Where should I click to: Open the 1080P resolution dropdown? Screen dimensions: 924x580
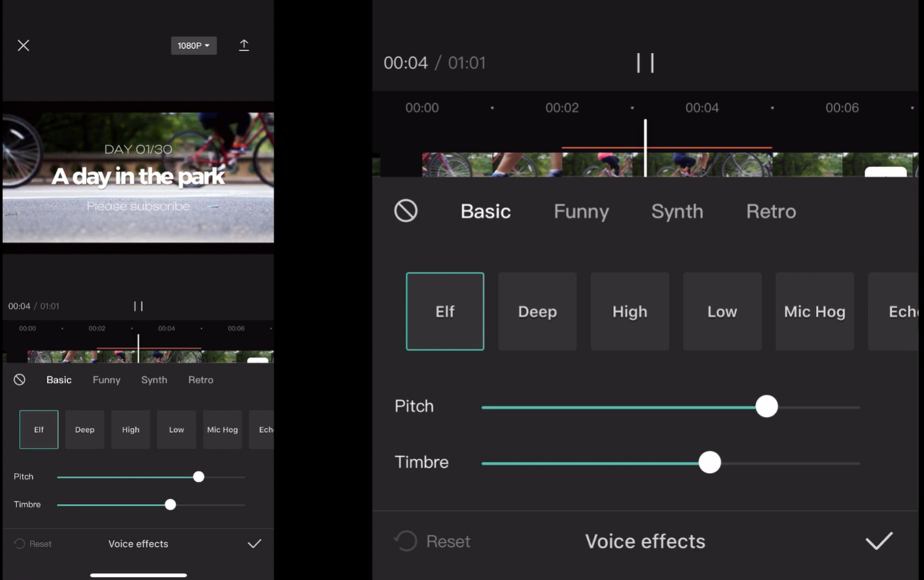[x=193, y=45]
